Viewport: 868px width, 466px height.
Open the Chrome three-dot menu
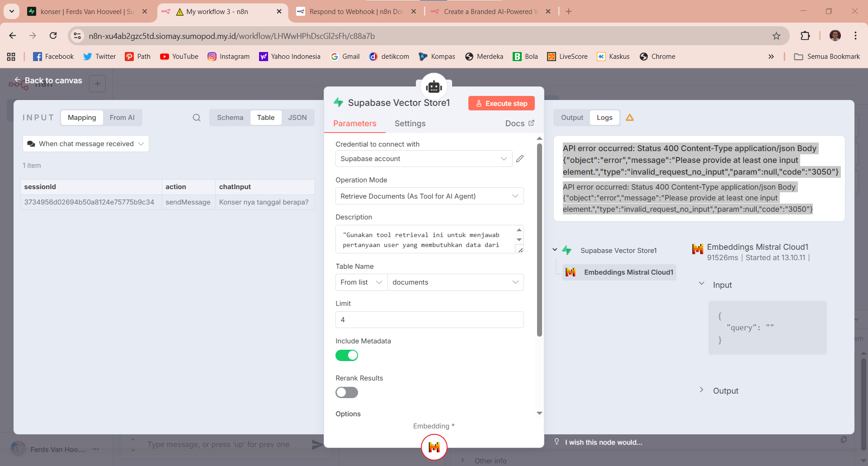click(855, 36)
